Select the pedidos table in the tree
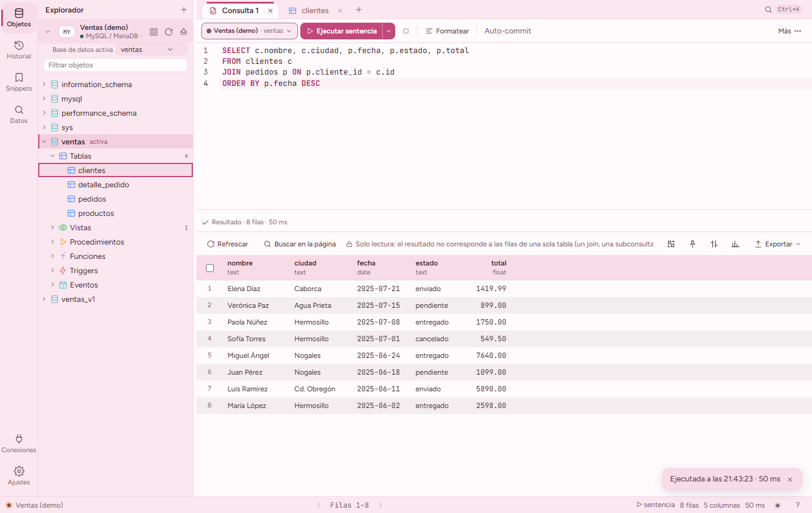 coord(115,199)
